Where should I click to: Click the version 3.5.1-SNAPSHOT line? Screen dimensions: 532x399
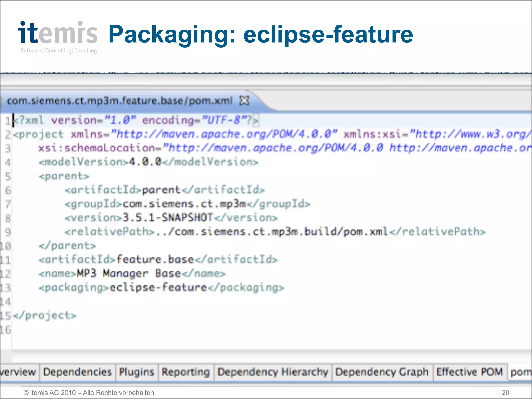click(x=171, y=218)
